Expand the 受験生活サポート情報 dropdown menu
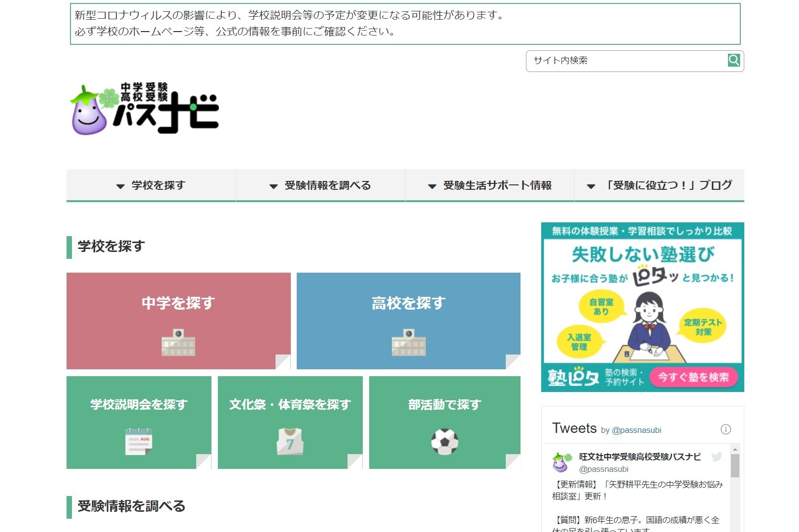 490,185
